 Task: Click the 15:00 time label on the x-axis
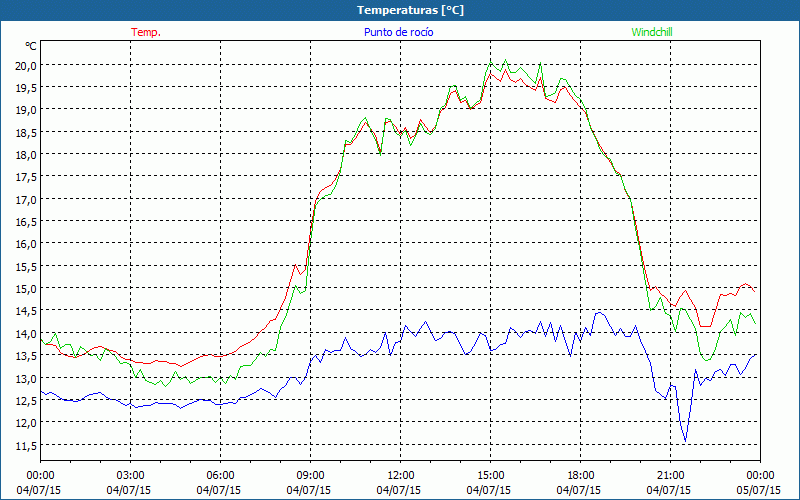490,475
